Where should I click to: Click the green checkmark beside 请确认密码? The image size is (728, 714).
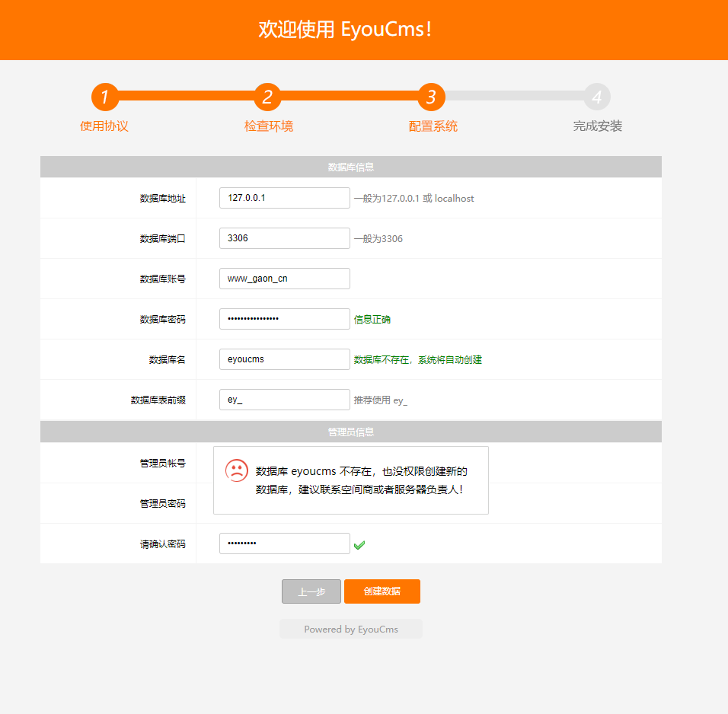359,545
